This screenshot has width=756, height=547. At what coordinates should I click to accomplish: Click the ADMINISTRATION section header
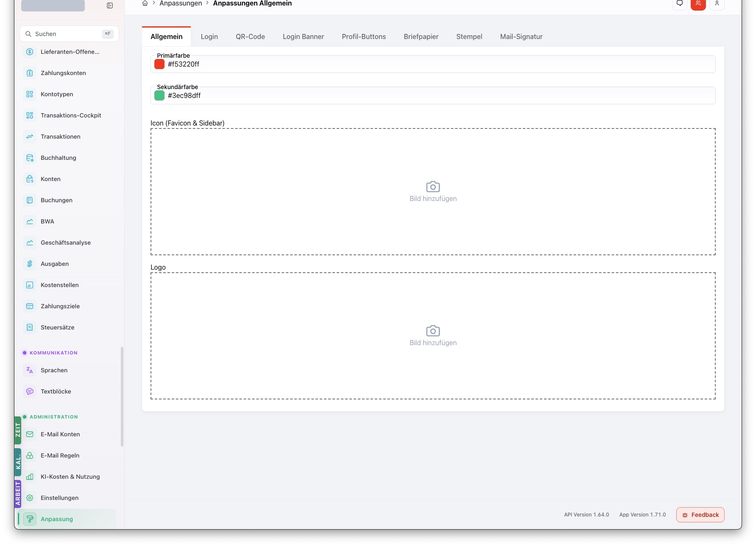(x=54, y=417)
